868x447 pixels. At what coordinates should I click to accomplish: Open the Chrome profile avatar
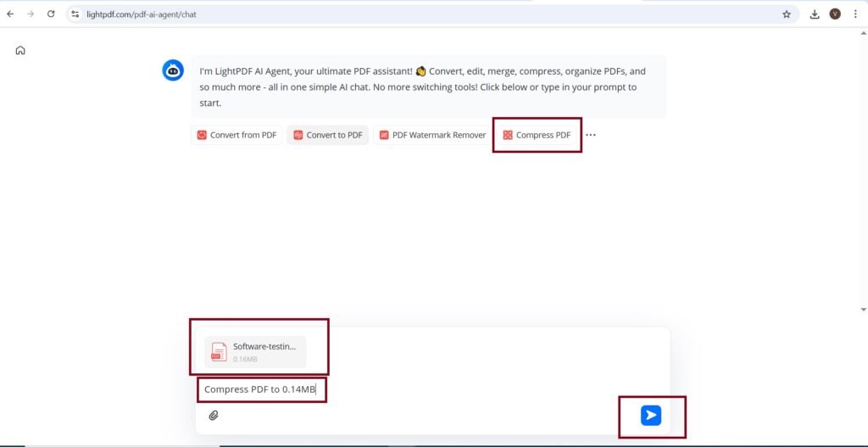pyautogui.click(x=835, y=14)
